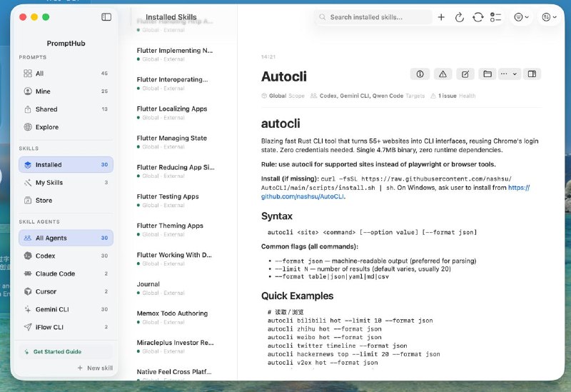
Task: Open My Skills section
Action: pos(66,183)
